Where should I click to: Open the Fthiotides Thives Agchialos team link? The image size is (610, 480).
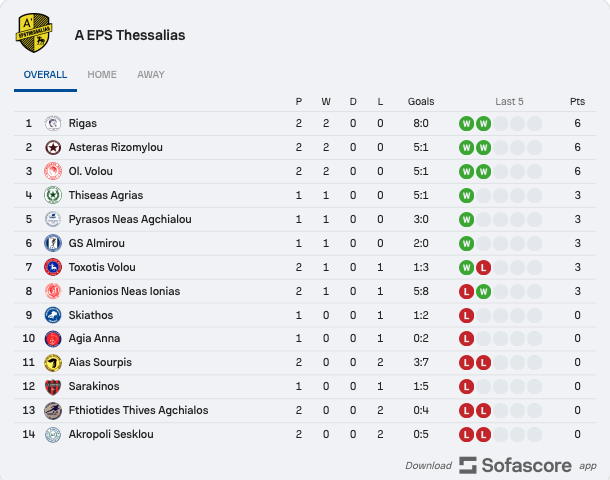(138, 410)
